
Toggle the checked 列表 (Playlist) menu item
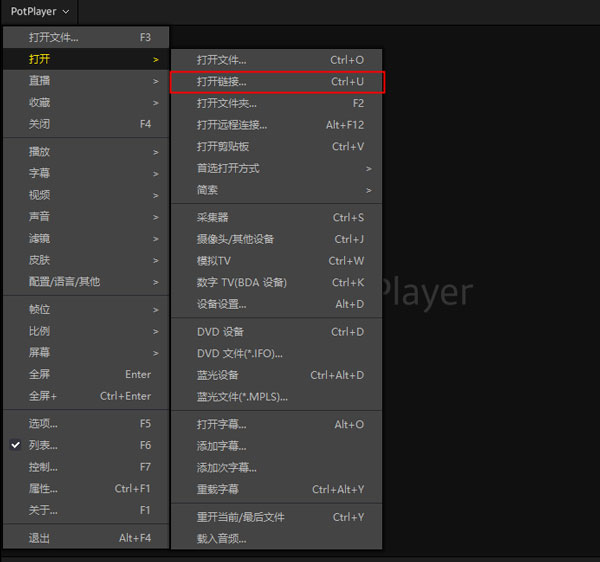point(44,445)
